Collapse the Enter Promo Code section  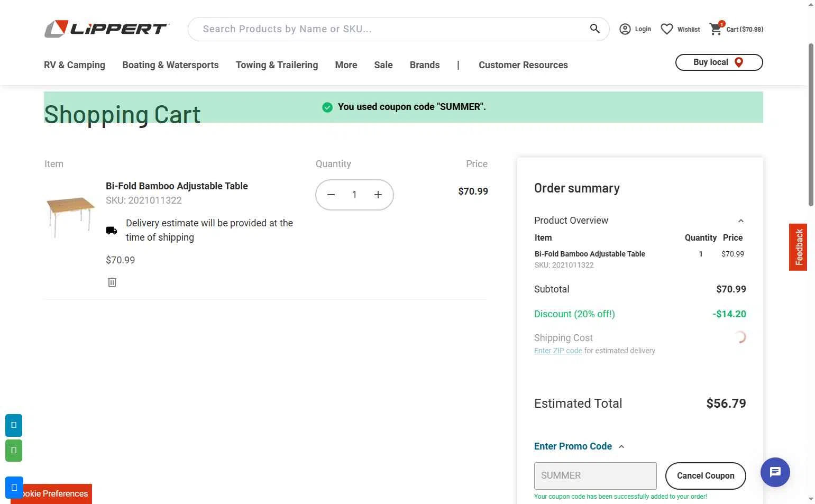tap(621, 447)
